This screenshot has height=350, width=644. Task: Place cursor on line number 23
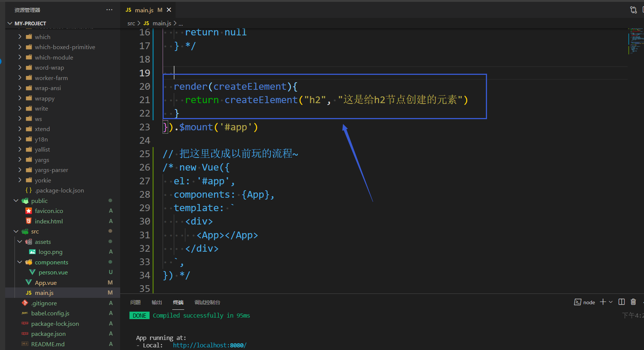145,127
